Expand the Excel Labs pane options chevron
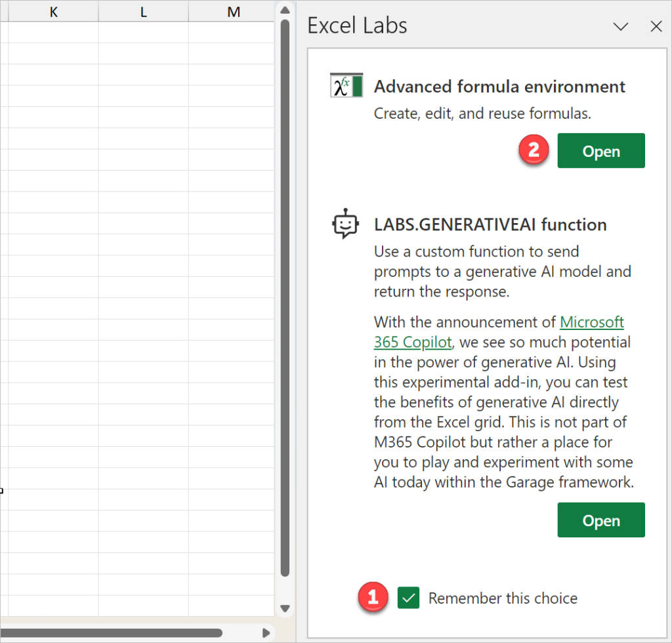The image size is (672, 643). [x=620, y=26]
